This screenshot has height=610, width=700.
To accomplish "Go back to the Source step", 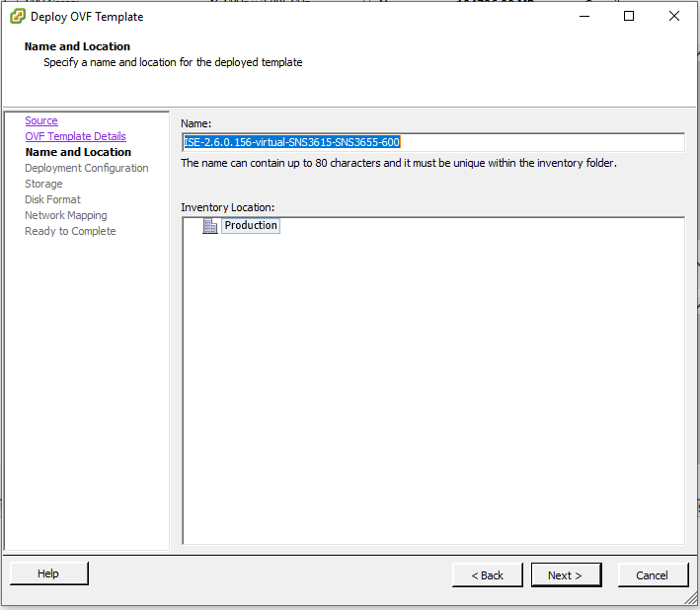I will pos(41,120).
